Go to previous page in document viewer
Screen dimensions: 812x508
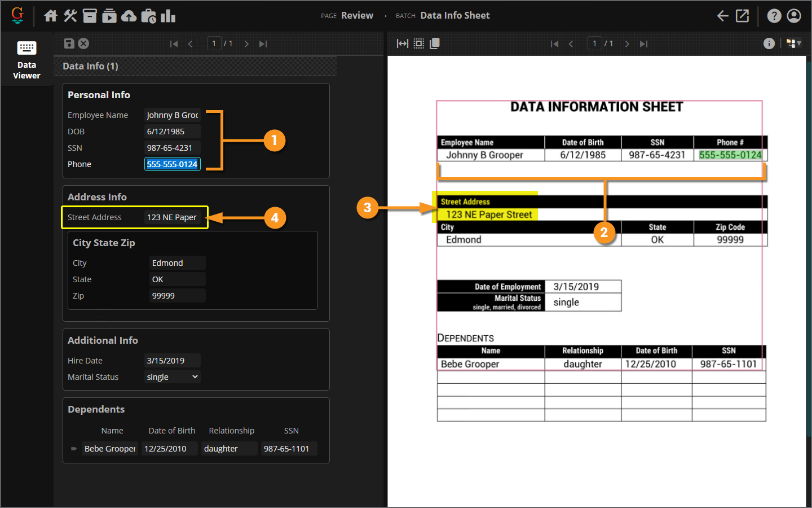pyautogui.click(x=571, y=44)
